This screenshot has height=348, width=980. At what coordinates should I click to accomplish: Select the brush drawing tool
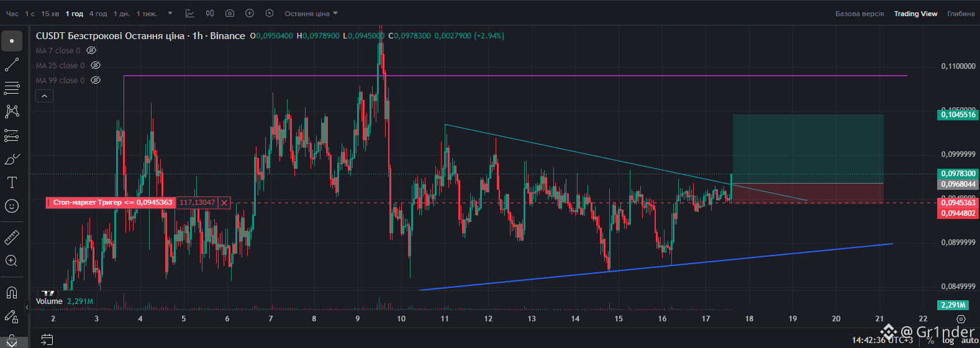(x=12, y=159)
